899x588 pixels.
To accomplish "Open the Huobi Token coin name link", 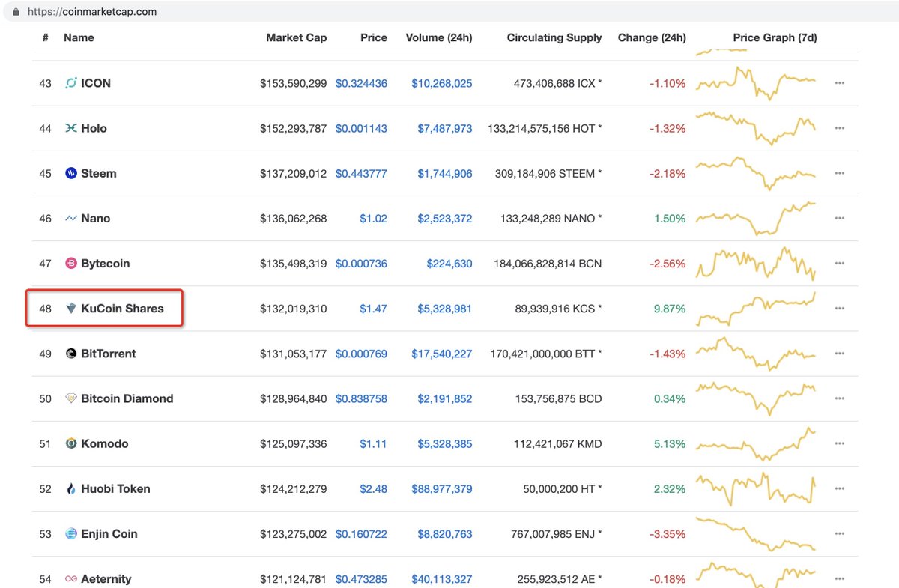I will (x=116, y=488).
